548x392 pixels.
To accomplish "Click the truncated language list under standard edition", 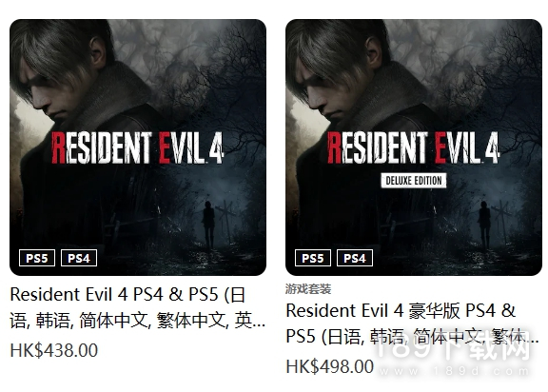I will click(137, 321).
